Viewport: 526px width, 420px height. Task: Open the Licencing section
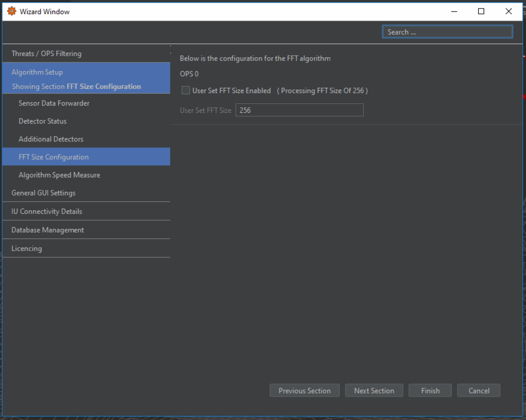coord(27,248)
